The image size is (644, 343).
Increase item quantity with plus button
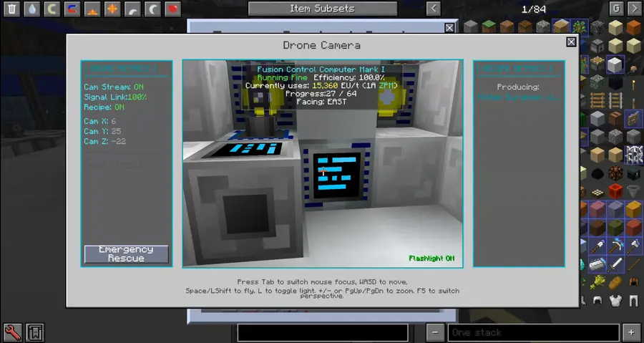tap(632, 333)
